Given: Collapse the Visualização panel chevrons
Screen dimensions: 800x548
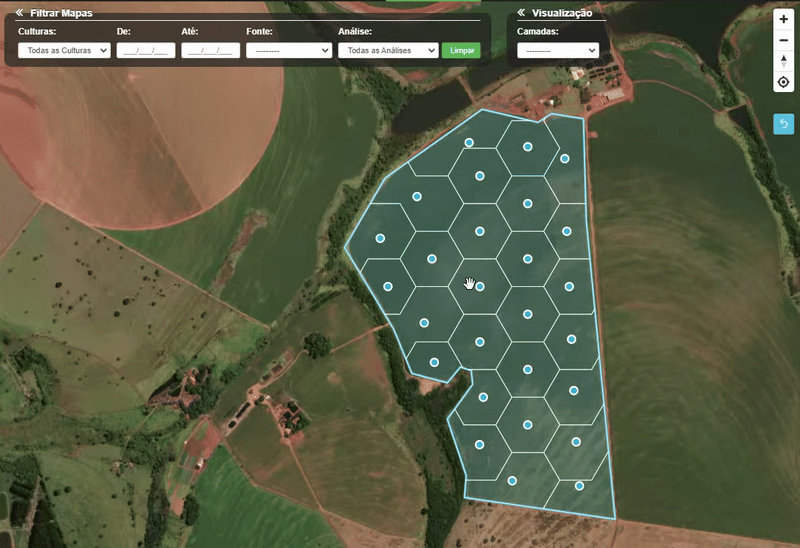Looking at the screenshot, I should 521,12.
